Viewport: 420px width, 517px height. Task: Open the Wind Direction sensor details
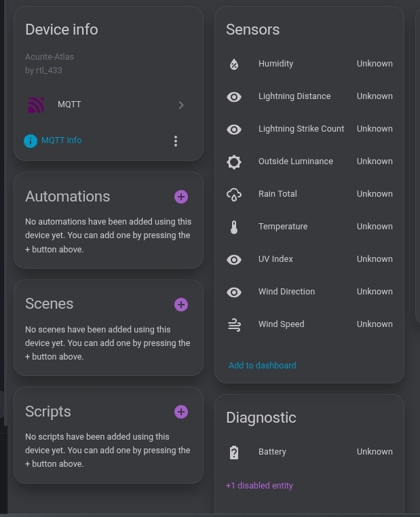tap(286, 292)
